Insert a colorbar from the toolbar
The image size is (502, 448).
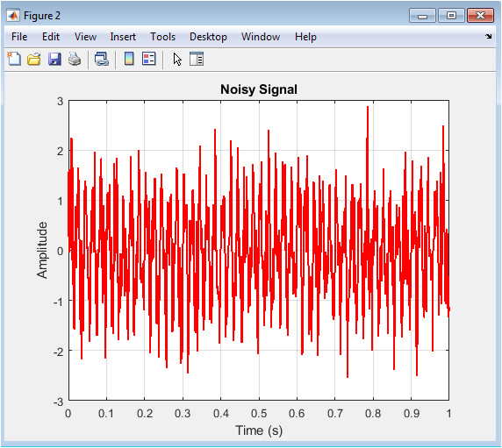[x=129, y=59]
